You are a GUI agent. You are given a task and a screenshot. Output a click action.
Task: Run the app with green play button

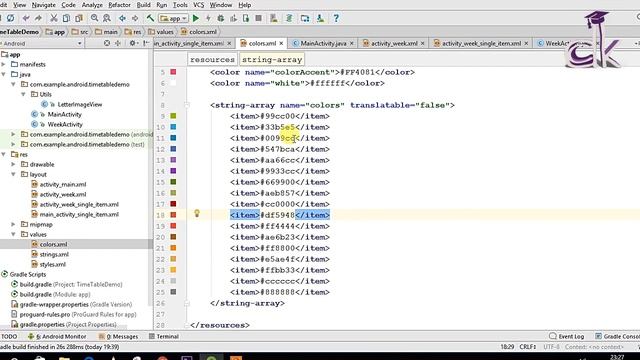[x=196, y=18]
